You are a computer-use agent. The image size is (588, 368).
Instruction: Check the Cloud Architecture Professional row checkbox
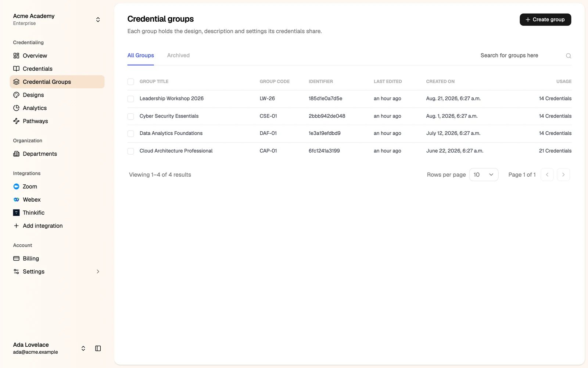(x=130, y=151)
